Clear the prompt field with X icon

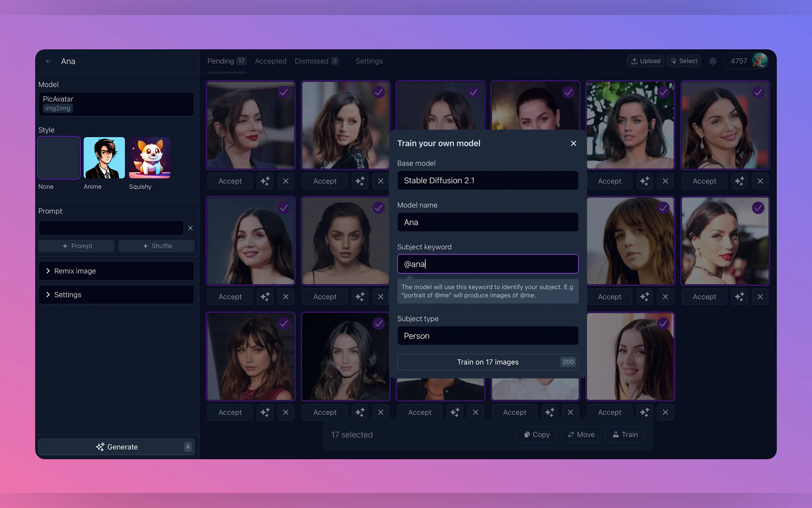(190, 228)
